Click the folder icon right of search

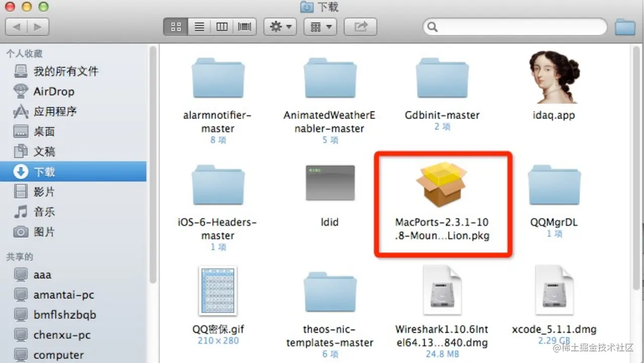coord(625,27)
